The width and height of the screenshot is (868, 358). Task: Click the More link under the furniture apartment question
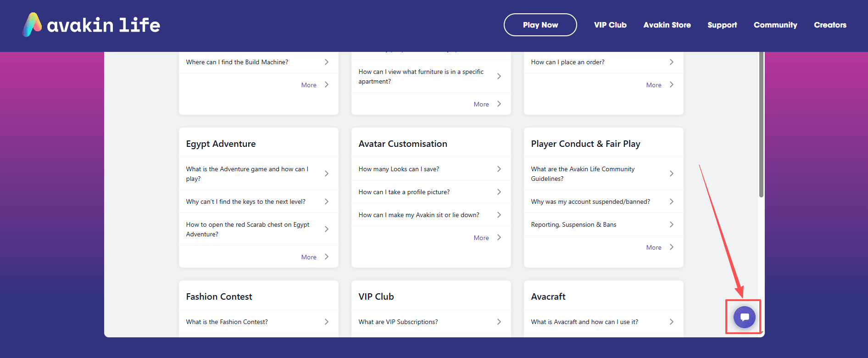pyautogui.click(x=481, y=104)
